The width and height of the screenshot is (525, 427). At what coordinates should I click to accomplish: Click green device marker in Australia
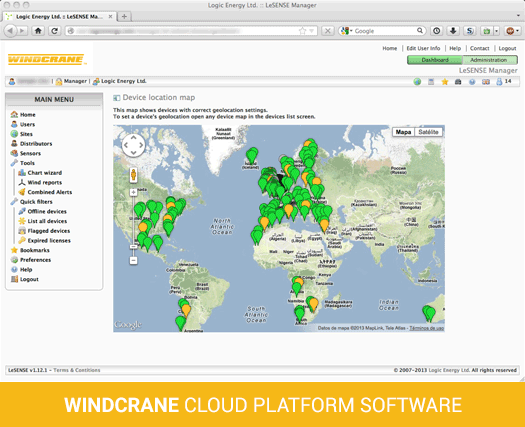(x=429, y=314)
